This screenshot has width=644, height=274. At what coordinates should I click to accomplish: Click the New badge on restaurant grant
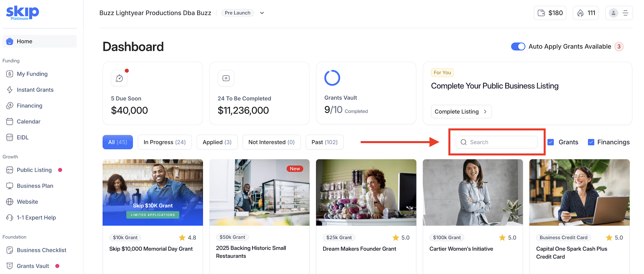click(295, 169)
